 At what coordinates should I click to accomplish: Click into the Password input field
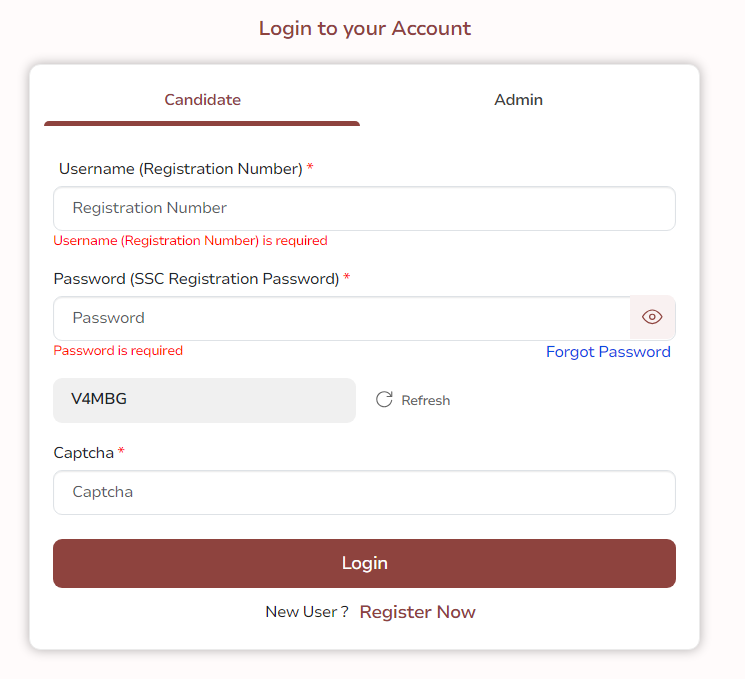click(342, 318)
